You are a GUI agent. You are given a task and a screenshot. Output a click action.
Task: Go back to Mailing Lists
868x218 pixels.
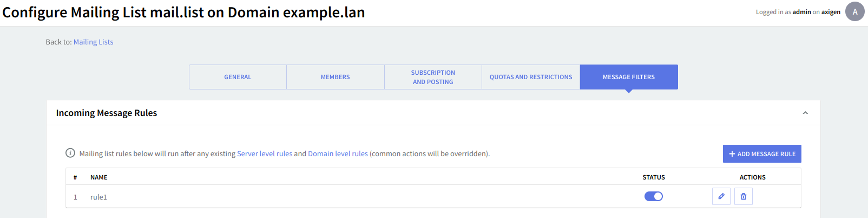(x=94, y=42)
